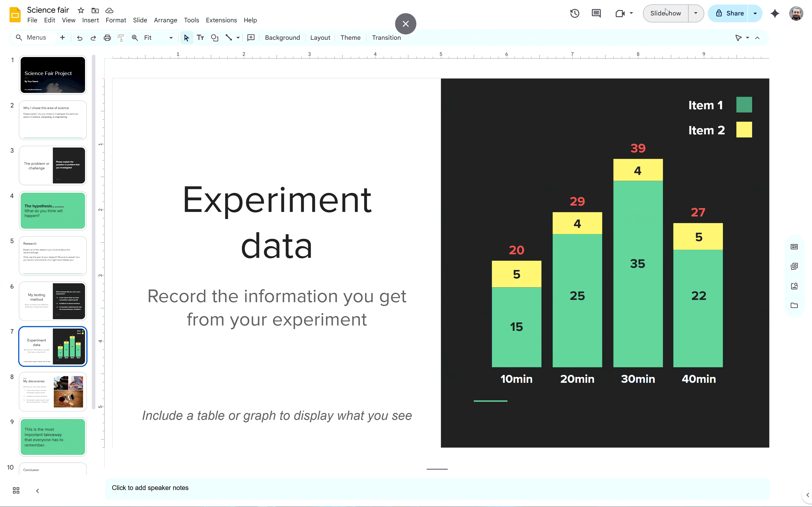The height and width of the screenshot is (507, 812).
Task: Click the Paint format icon
Action: click(x=121, y=38)
